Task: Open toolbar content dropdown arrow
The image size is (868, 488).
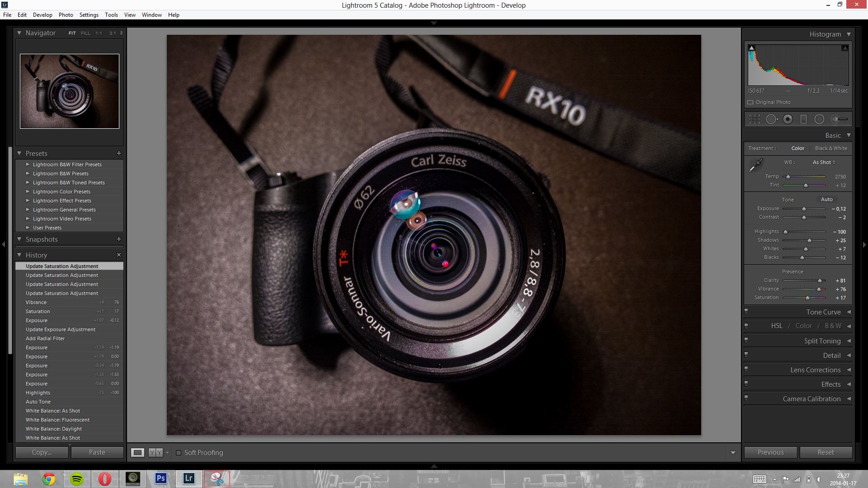Action: (x=733, y=452)
